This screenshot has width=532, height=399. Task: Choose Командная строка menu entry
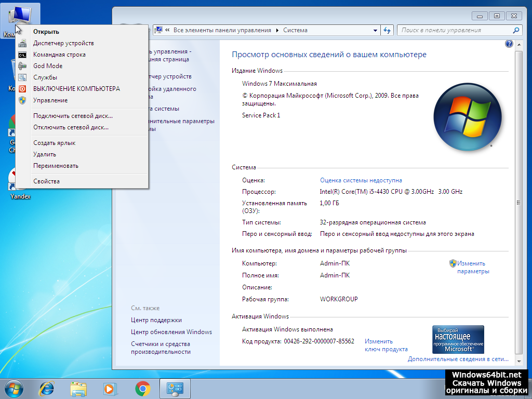[x=59, y=55]
